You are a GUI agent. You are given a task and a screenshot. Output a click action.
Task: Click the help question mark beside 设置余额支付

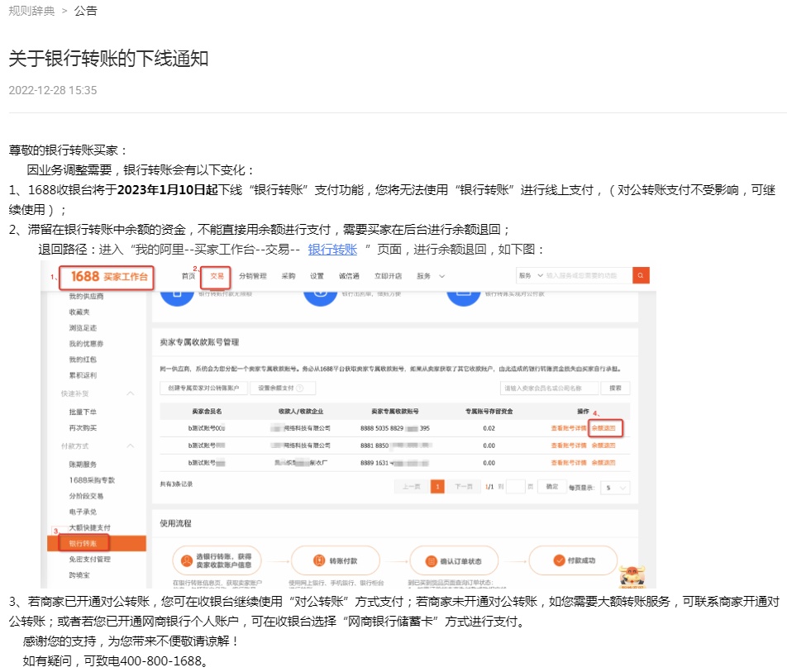click(x=299, y=388)
